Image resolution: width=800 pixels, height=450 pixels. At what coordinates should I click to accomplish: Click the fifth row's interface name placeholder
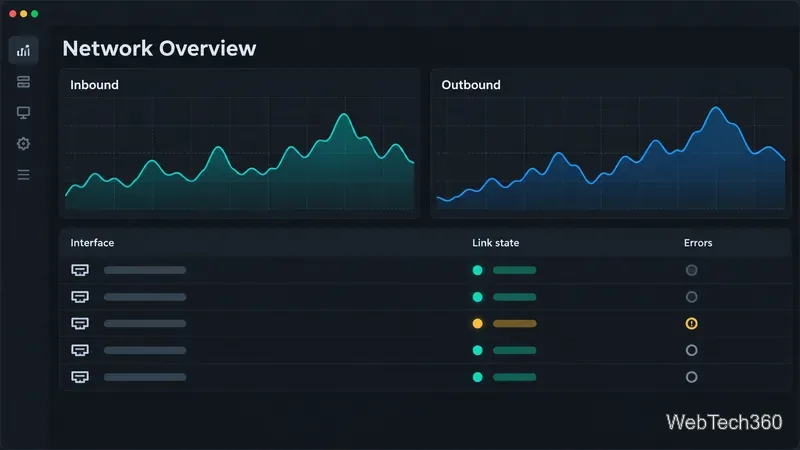pyautogui.click(x=145, y=377)
